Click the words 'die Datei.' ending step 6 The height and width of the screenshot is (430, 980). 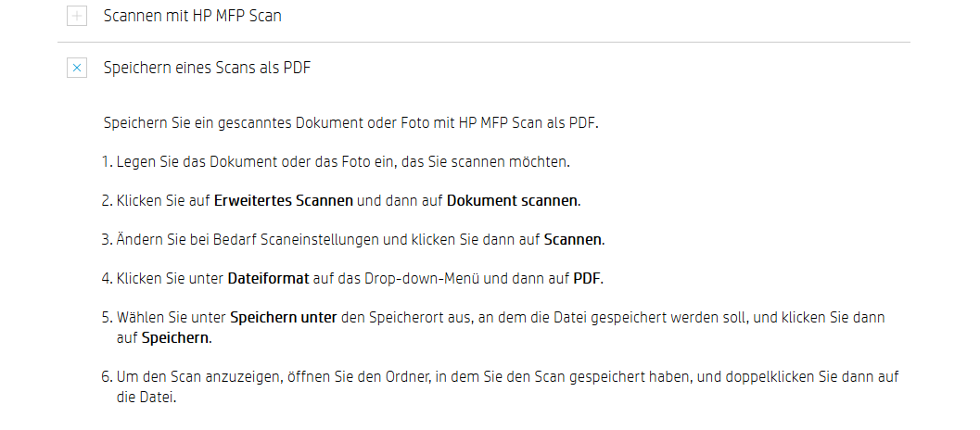146,397
